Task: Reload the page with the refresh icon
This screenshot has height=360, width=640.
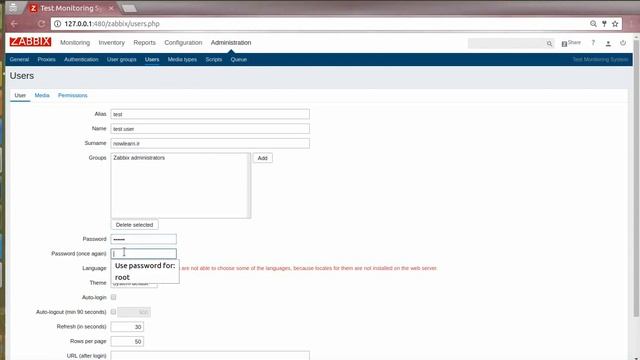Action: coord(41,24)
